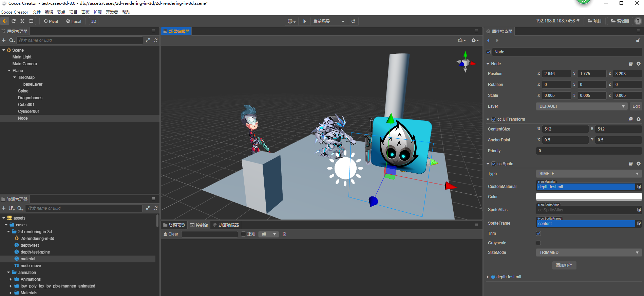Add a new node in hierarchy panel
Screen dimensions: 644x296
pos(4,40)
